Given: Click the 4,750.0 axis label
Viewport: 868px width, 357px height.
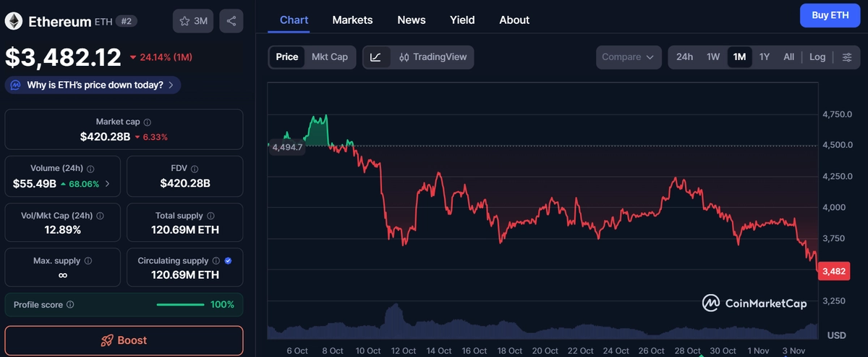Looking at the screenshot, I should click(x=837, y=114).
